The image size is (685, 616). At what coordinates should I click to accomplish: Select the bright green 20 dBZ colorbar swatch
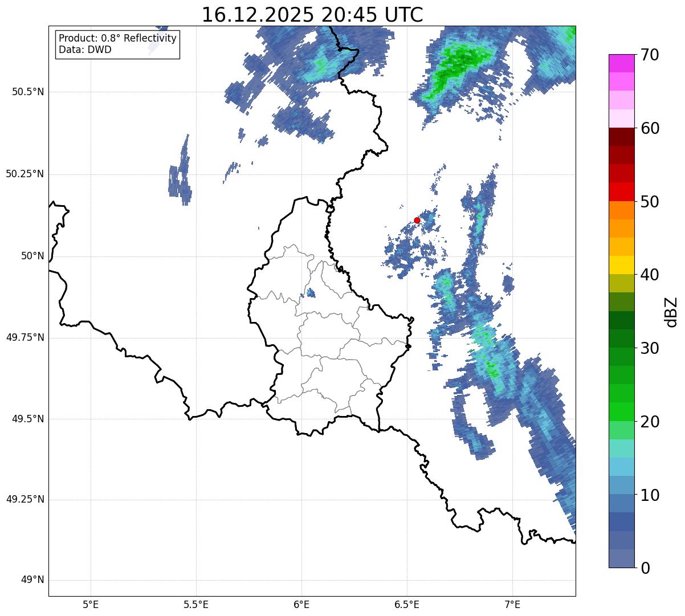click(622, 412)
